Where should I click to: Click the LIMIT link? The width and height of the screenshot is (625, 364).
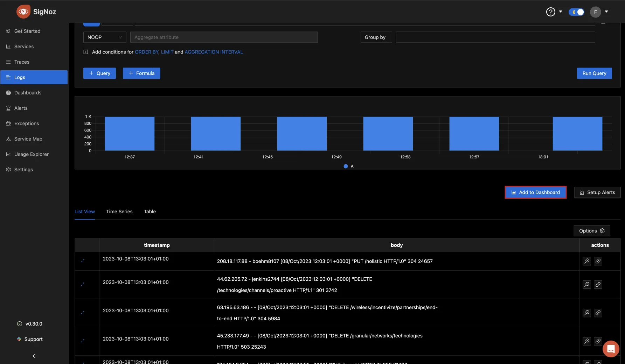(x=167, y=52)
